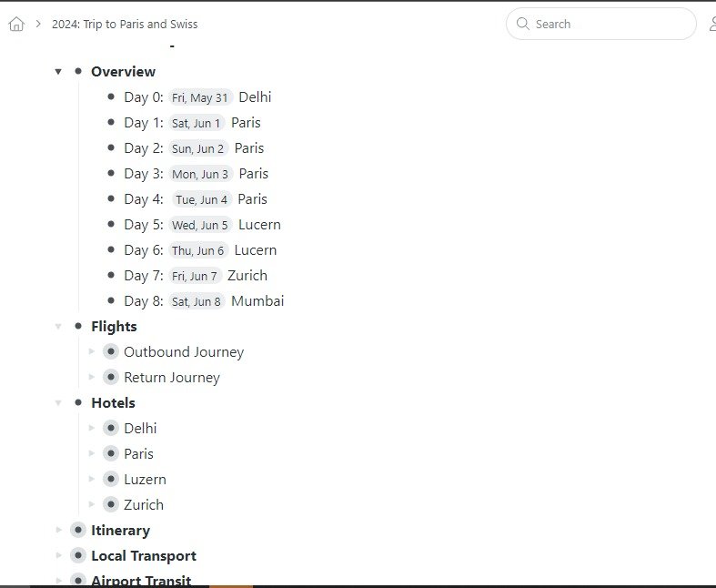
Task: Click the bullet next to Outbound Journey
Action: pos(111,351)
